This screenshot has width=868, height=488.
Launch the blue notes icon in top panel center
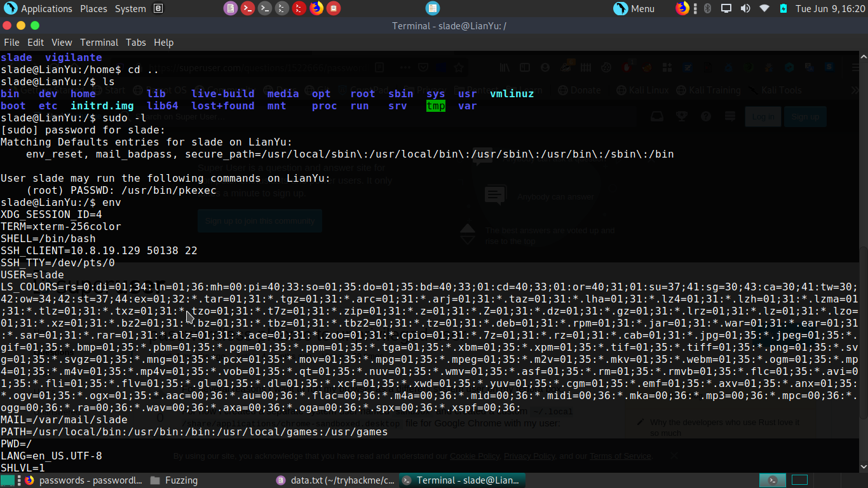tap(432, 8)
